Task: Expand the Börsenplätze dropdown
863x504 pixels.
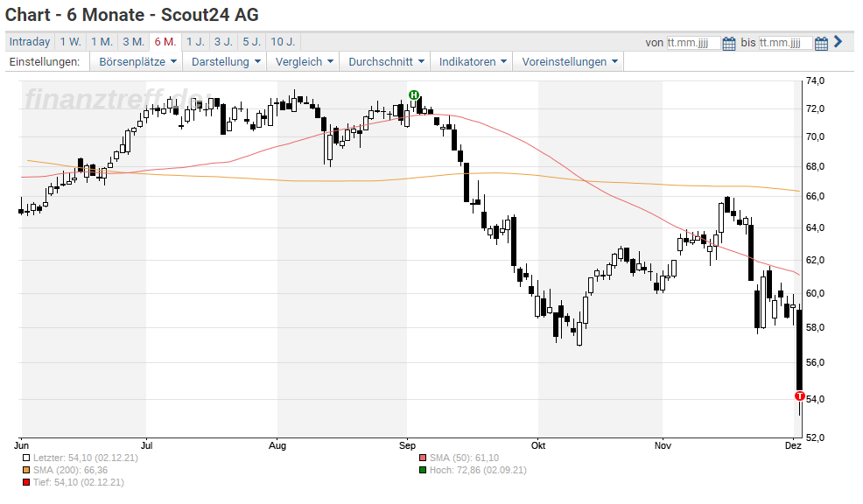Action: (x=137, y=61)
